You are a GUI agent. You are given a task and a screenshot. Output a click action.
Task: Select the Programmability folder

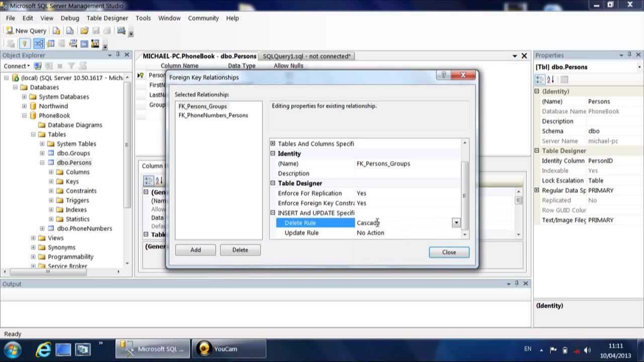pos(70,256)
